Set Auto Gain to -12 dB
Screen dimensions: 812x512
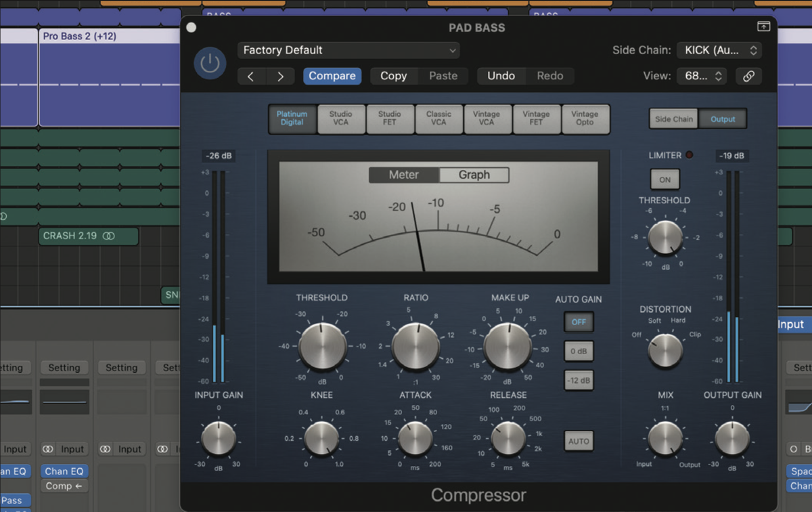click(579, 381)
